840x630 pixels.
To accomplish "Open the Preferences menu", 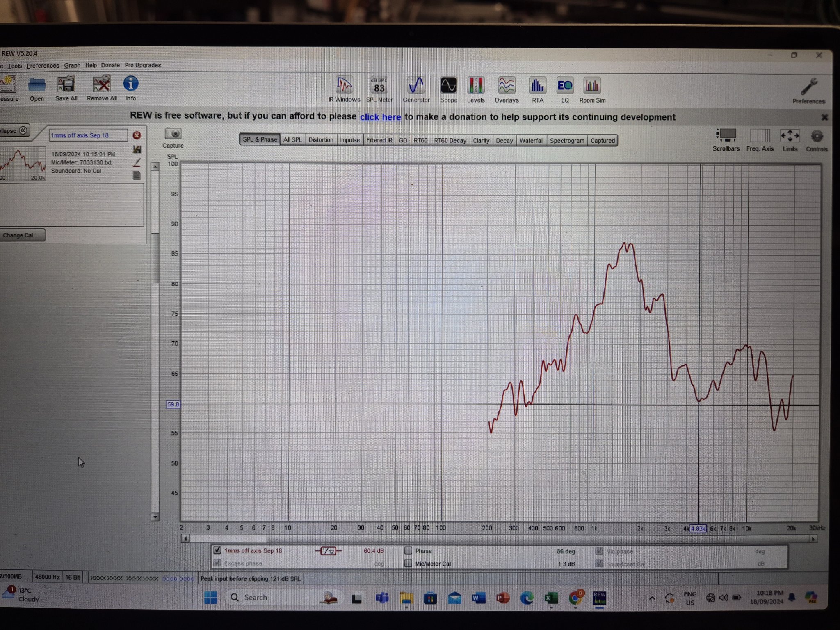I will click(43, 66).
